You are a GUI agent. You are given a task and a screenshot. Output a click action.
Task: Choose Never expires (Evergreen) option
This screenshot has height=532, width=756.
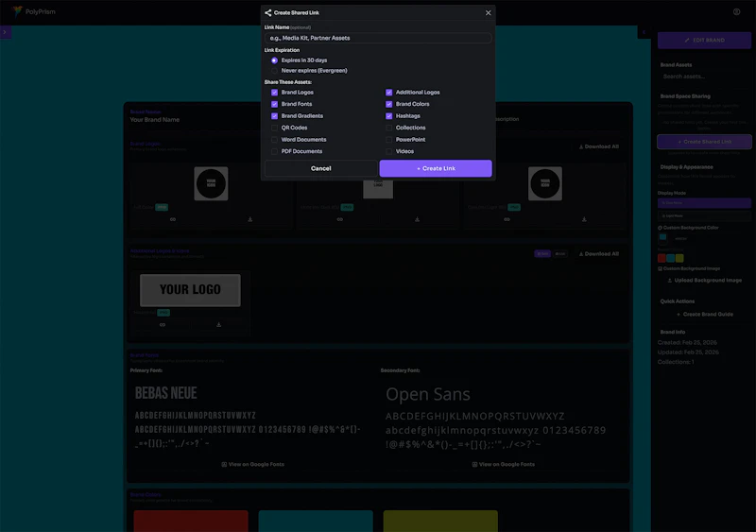pos(274,71)
